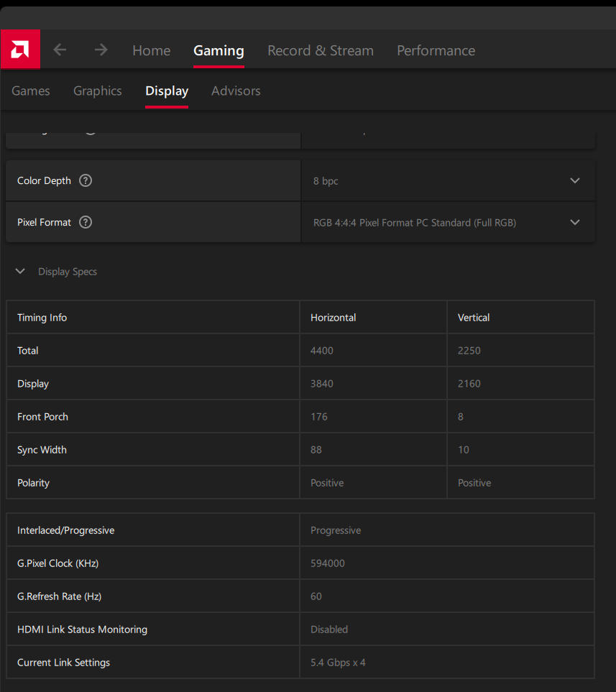616x692 pixels.
Task: Switch to the Graphics sub-tab
Action: pos(97,91)
